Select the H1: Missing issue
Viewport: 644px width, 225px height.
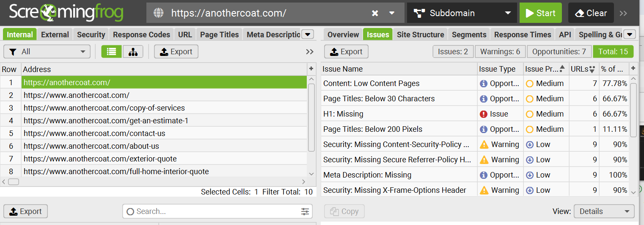pos(475,114)
